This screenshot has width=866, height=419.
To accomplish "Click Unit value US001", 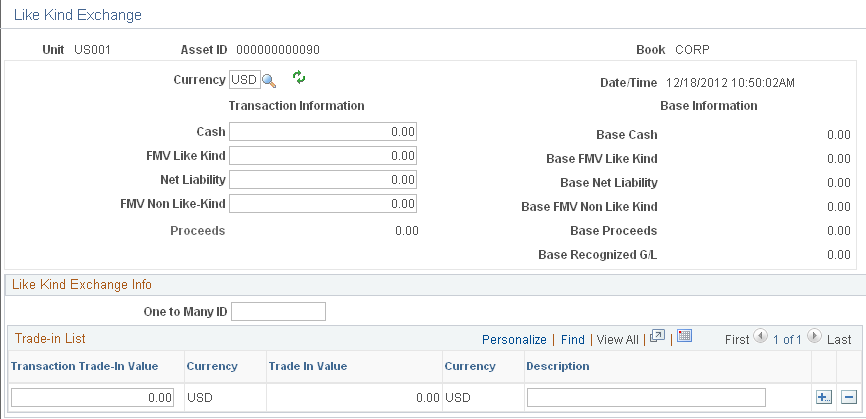I will (92, 50).
